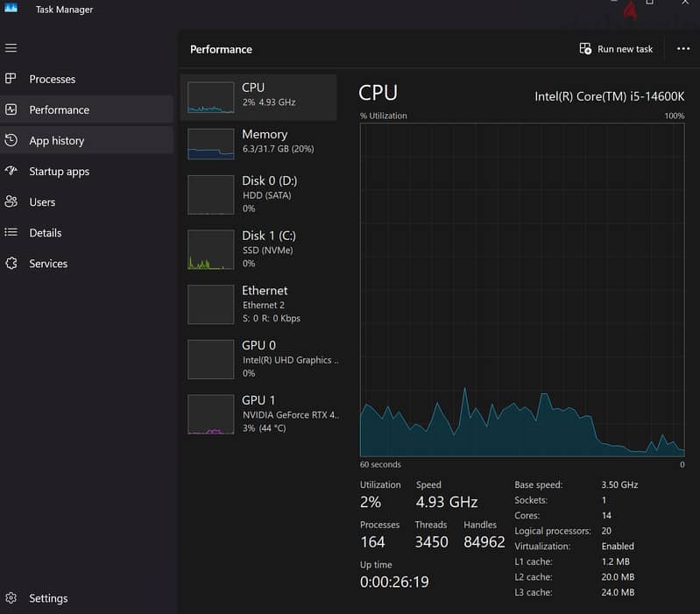Click 'Intel(R) Core(TM) i5-14600K' model text
The image size is (700, 614).
point(610,96)
